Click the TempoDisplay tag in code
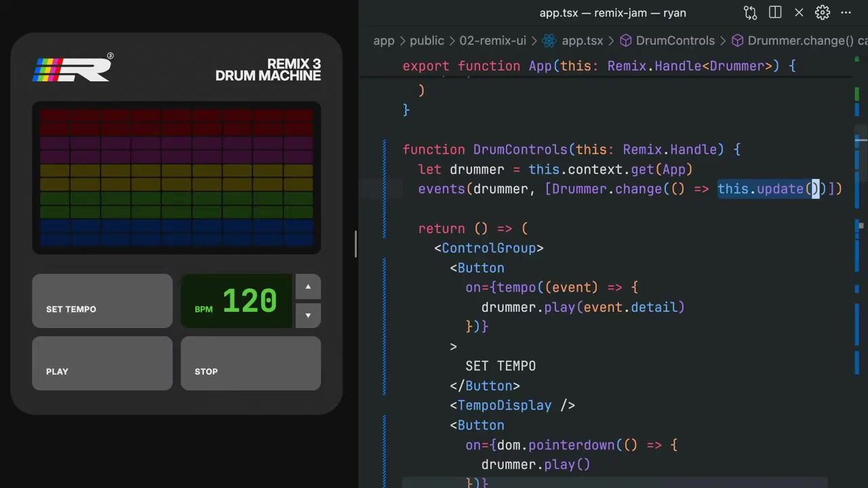 [513, 405]
